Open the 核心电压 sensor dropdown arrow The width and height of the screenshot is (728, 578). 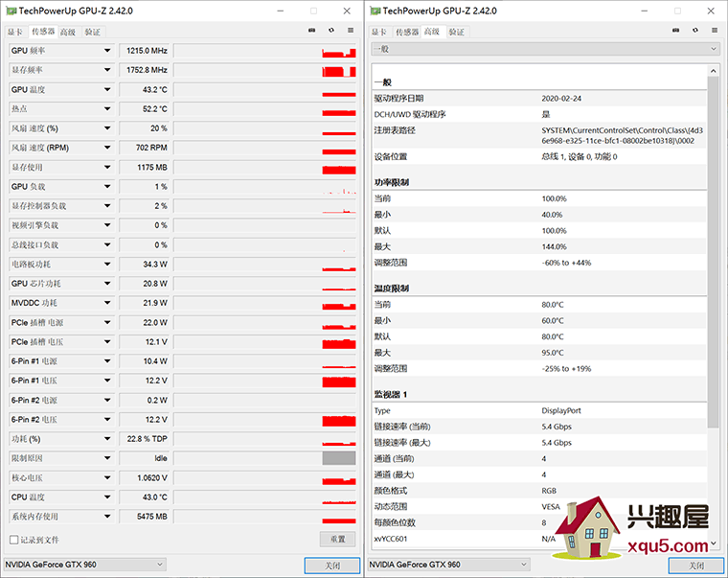[107, 477]
